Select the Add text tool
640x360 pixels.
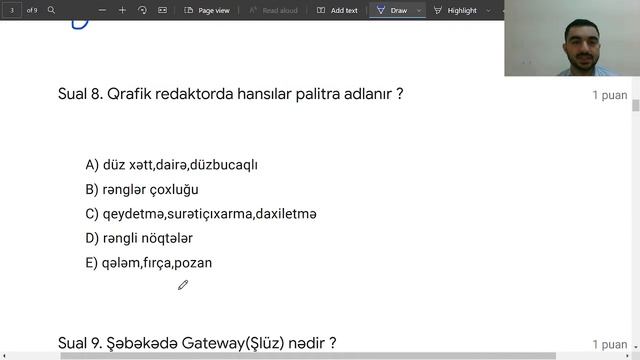coord(337,10)
